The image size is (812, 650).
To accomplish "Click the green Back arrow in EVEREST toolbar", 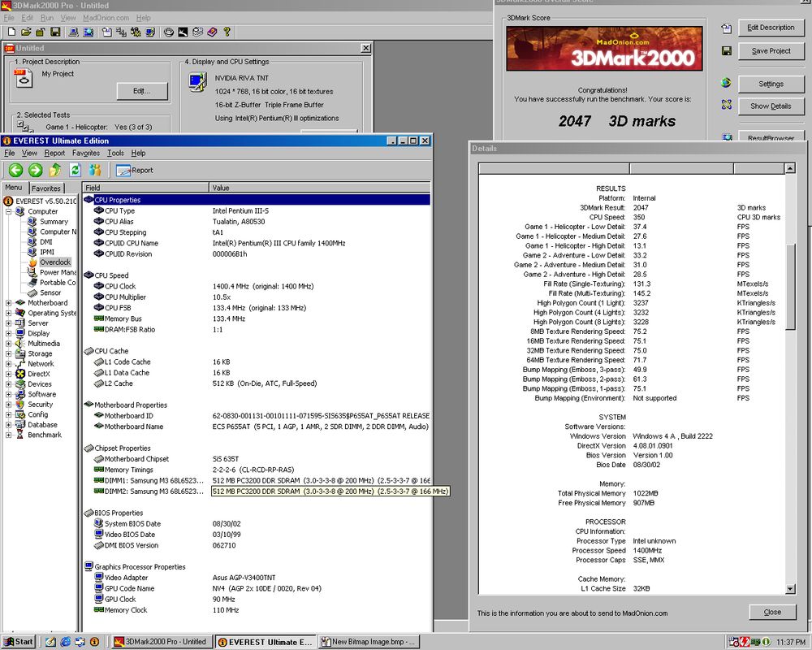I will click(x=15, y=170).
